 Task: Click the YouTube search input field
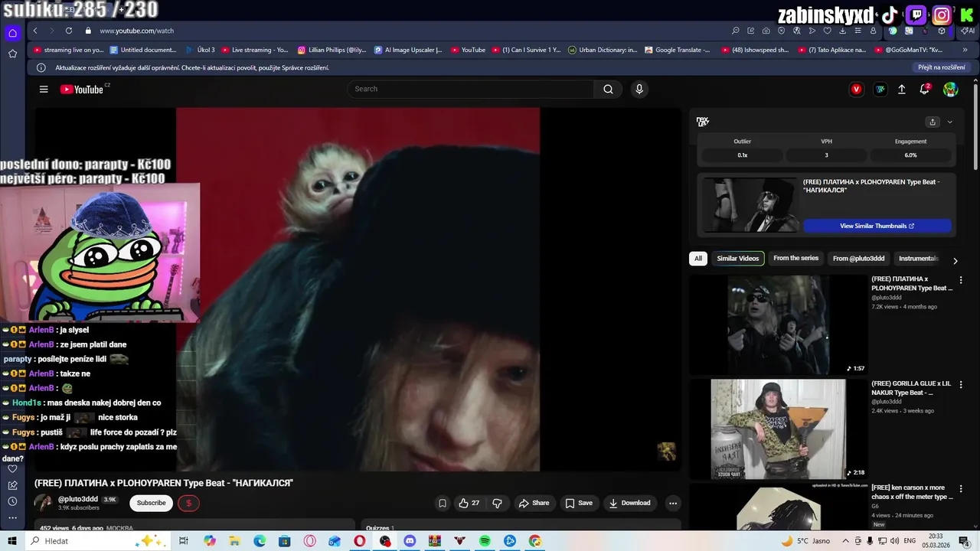(x=471, y=89)
